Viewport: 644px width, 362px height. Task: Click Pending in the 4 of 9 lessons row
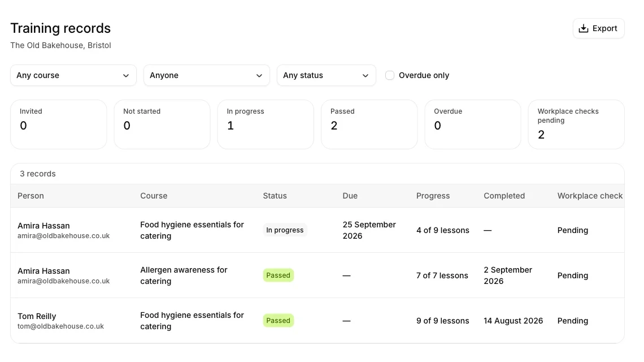coord(572,230)
